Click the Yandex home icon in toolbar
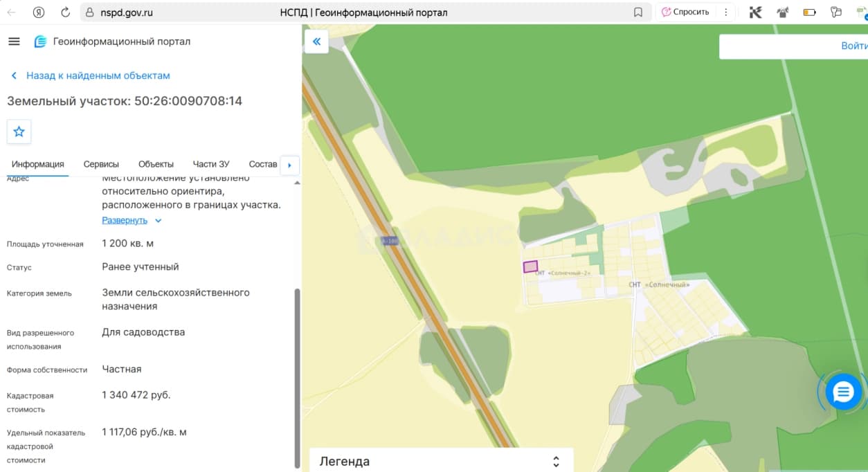This screenshot has width=868, height=472. [x=39, y=12]
